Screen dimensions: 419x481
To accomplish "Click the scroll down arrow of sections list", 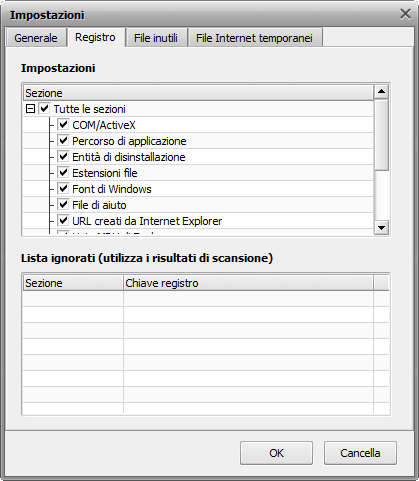I will tap(381, 228).
